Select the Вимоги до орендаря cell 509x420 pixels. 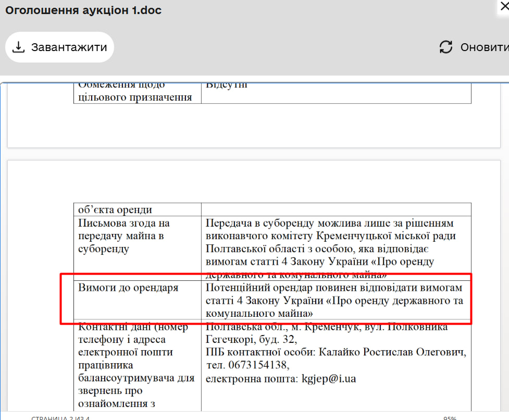[128, 288]
